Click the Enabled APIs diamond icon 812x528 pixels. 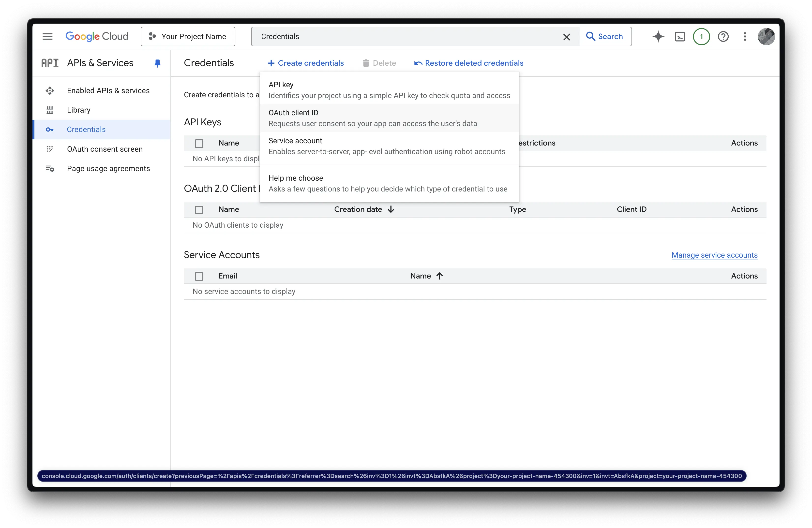(x=50, y=90)
